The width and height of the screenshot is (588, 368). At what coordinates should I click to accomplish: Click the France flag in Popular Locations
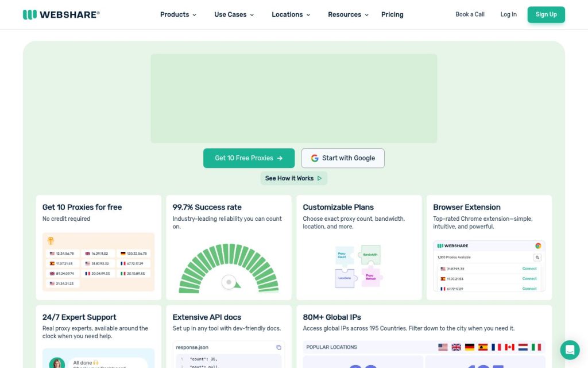tap(496, 347)
